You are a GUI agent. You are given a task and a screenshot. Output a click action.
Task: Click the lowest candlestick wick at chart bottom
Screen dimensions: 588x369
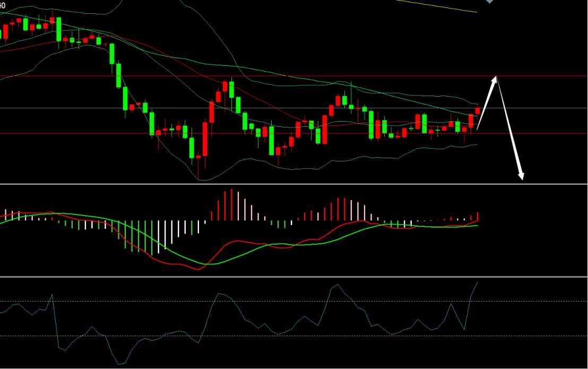198,169
